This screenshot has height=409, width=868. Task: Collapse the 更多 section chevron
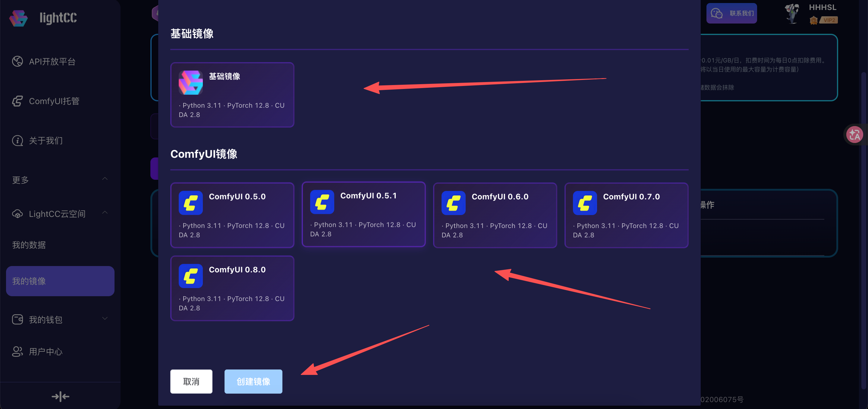pyautogui.click(x=105, y=179)
